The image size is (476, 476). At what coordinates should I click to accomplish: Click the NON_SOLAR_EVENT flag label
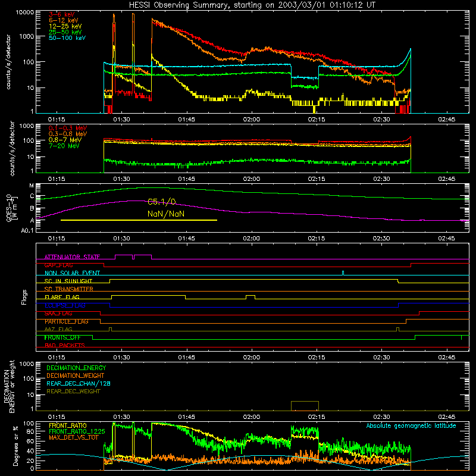click(72, 273)
